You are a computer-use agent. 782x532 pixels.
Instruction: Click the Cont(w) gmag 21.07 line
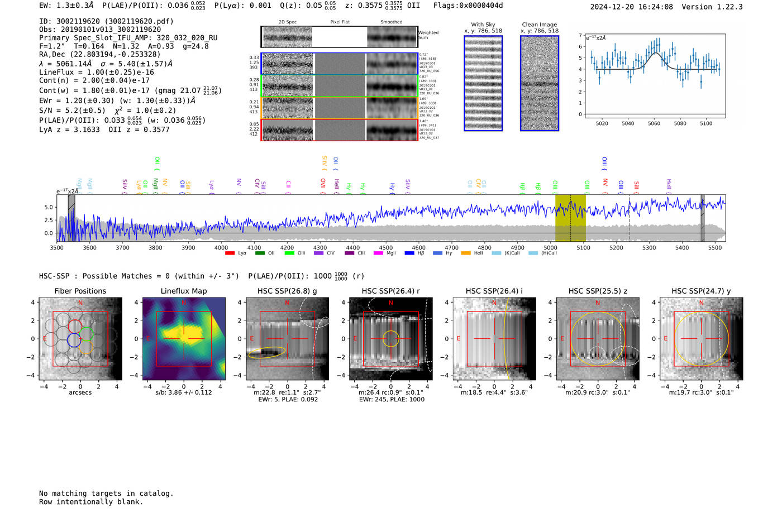130,90
